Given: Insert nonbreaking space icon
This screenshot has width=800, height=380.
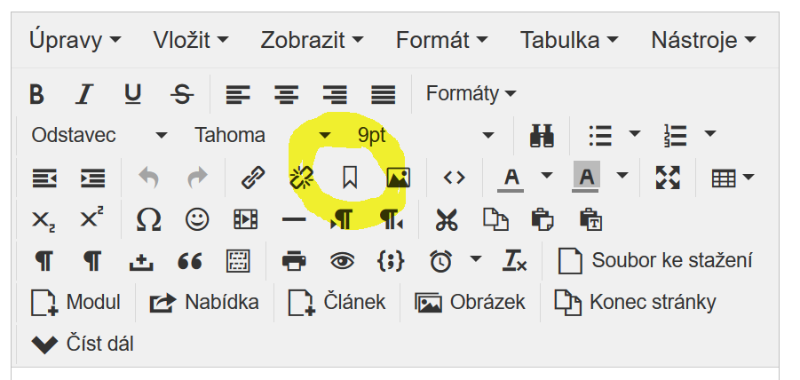Looking at the screenshot, I should (141, 262).
